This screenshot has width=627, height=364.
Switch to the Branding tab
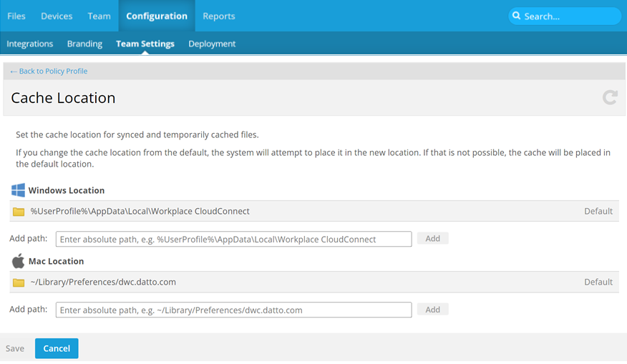coord(84,44)
